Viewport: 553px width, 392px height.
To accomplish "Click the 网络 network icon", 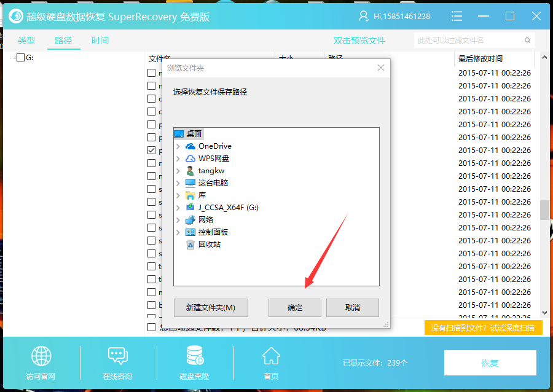I will point(190,220).
